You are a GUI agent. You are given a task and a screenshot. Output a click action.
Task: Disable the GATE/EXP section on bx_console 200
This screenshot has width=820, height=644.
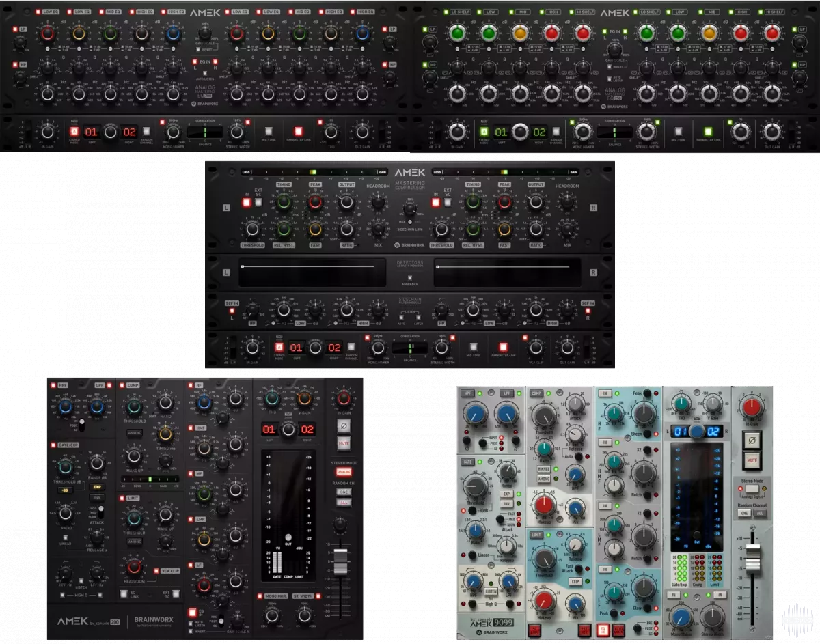pos(53,445)
